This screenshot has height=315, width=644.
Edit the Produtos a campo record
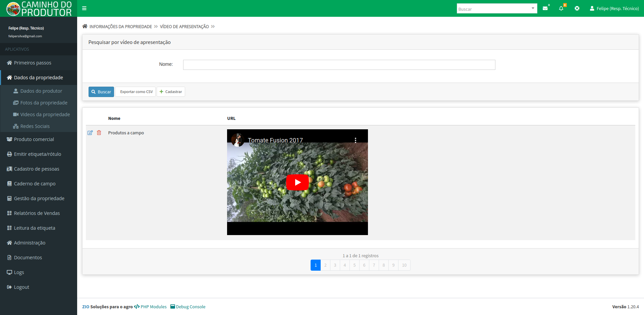click(x=90, y=133)
